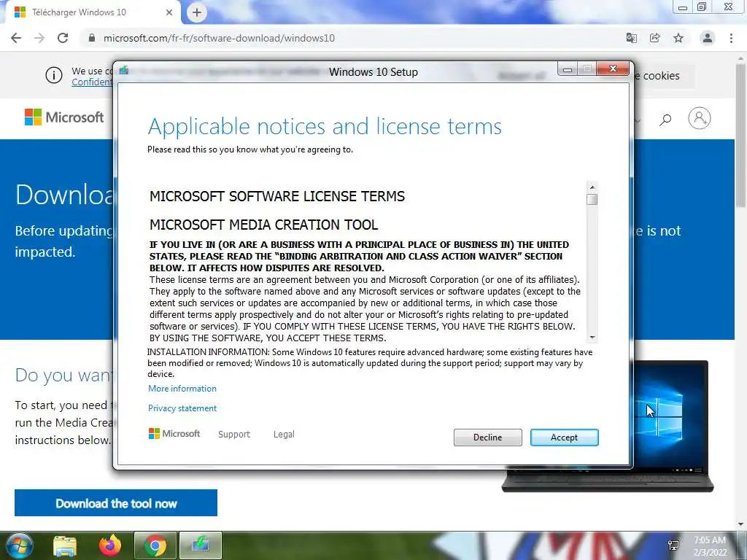Click the search magnifier on Microsoft site
The height and width of the screenshot is (560, 747).
(665, 120)
